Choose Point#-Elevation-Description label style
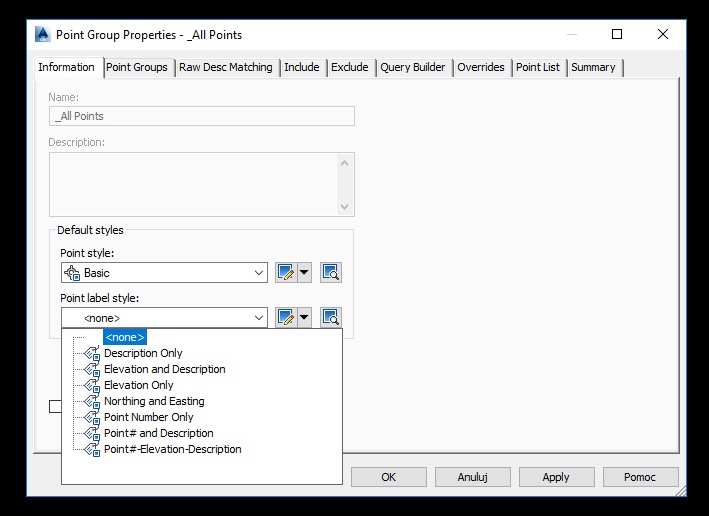The height and width of the screenshot is (516, 709). [173, 449]
